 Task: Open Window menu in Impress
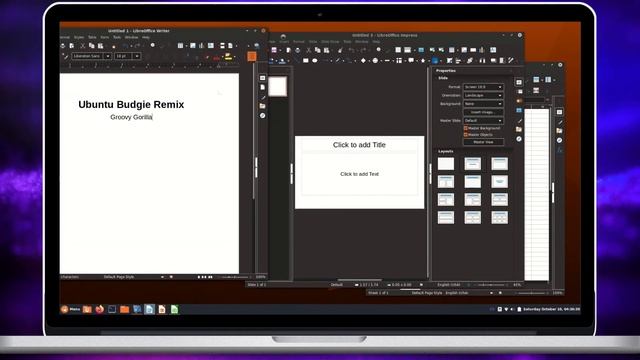(362, 42)
